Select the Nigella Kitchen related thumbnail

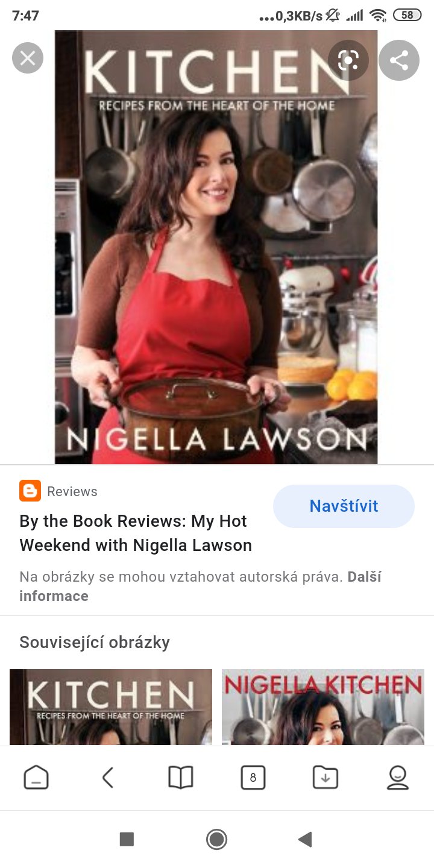[x=323, y=707]
